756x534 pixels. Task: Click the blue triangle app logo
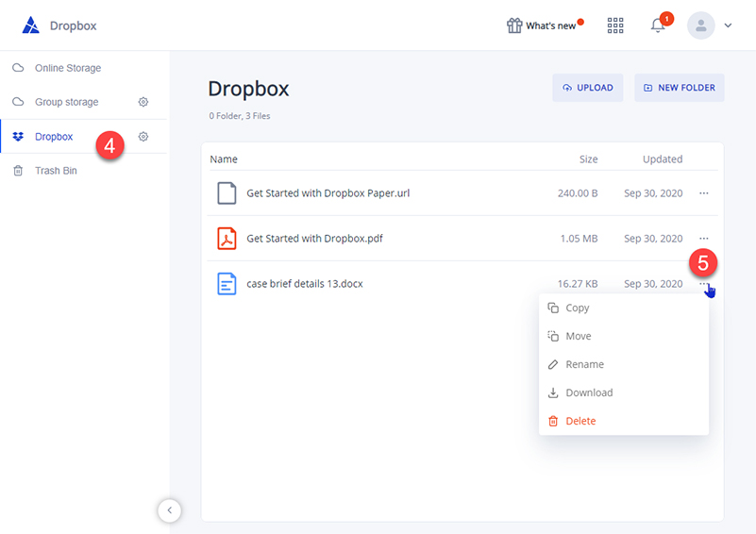31,25
